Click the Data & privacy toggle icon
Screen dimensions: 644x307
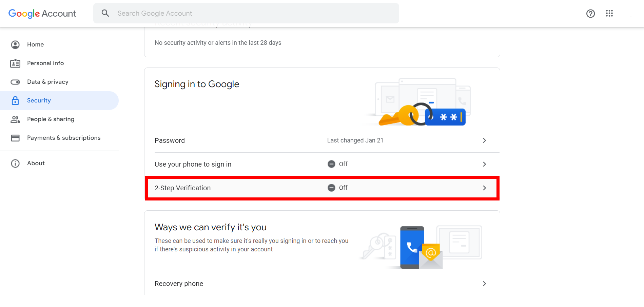(x=15, y=82)
